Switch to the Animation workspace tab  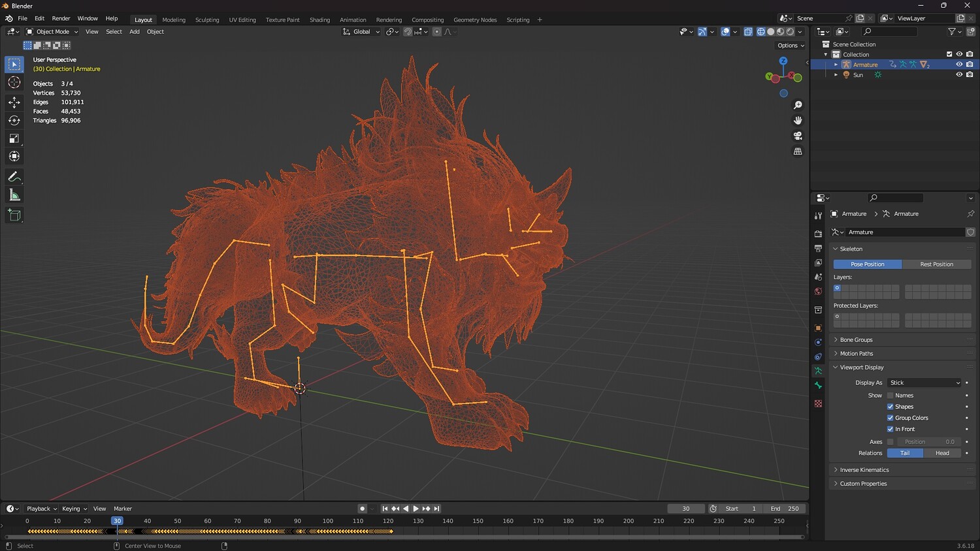coord(353,20)
